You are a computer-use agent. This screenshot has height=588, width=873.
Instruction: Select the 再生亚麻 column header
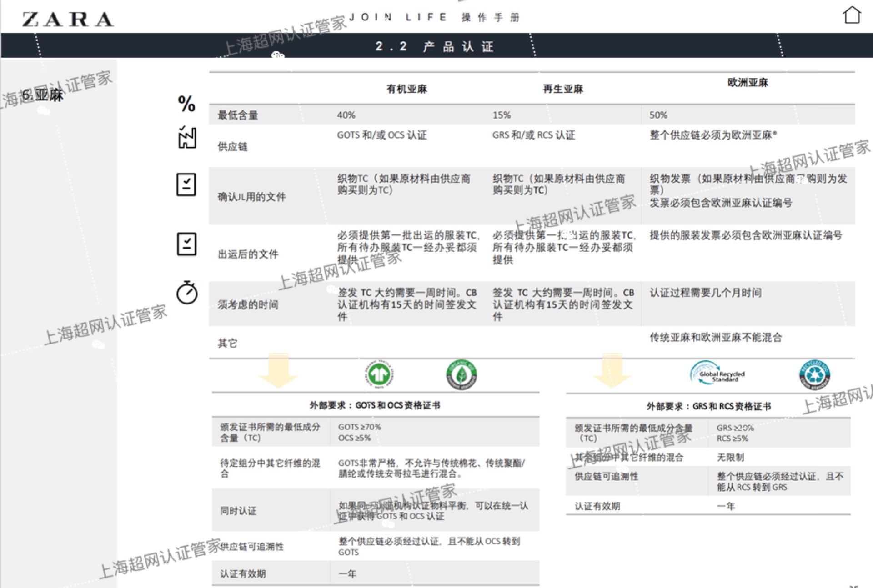[x=563, y=89]
